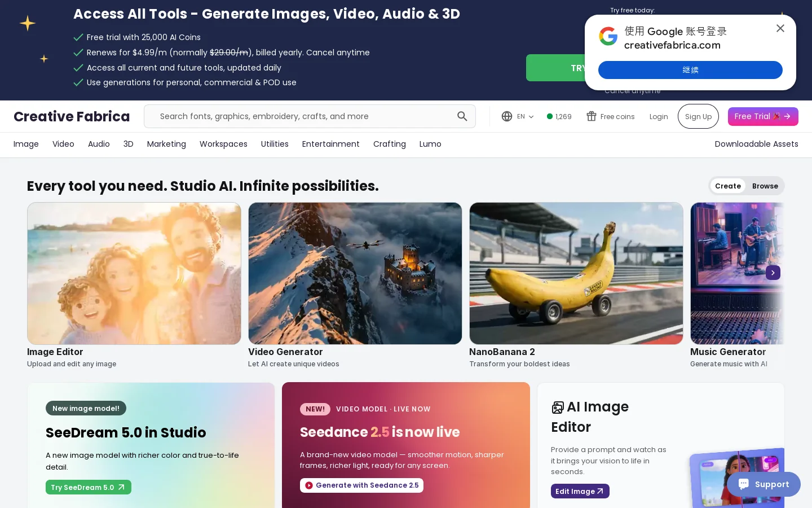Click the NEW! badge on Seedance card
The width and height of the screenshot is (812, 508).
315,409
